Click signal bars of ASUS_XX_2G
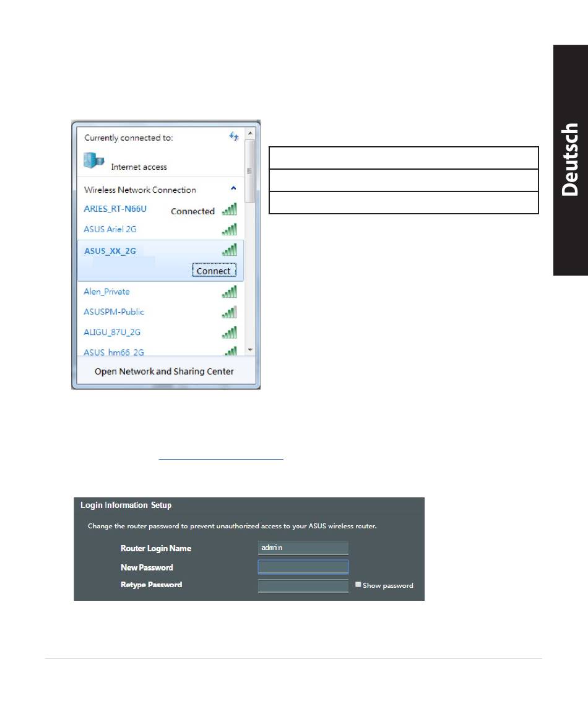 229,250
